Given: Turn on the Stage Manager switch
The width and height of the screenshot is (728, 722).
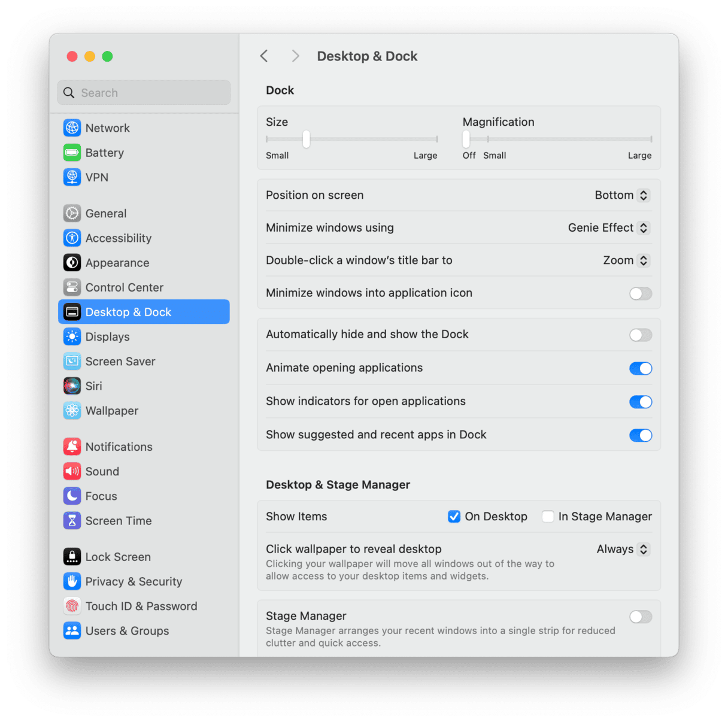Looking at the screenshot, I should 640,617.
